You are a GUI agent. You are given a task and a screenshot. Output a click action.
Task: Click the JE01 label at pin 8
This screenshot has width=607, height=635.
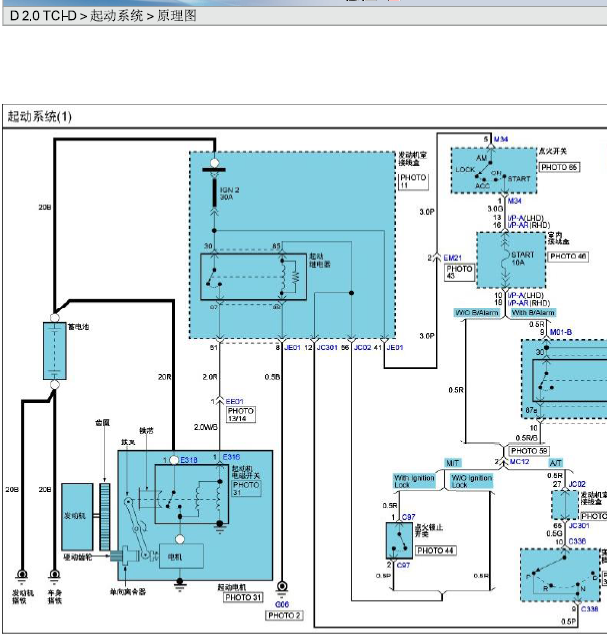[x=292, y=347]
